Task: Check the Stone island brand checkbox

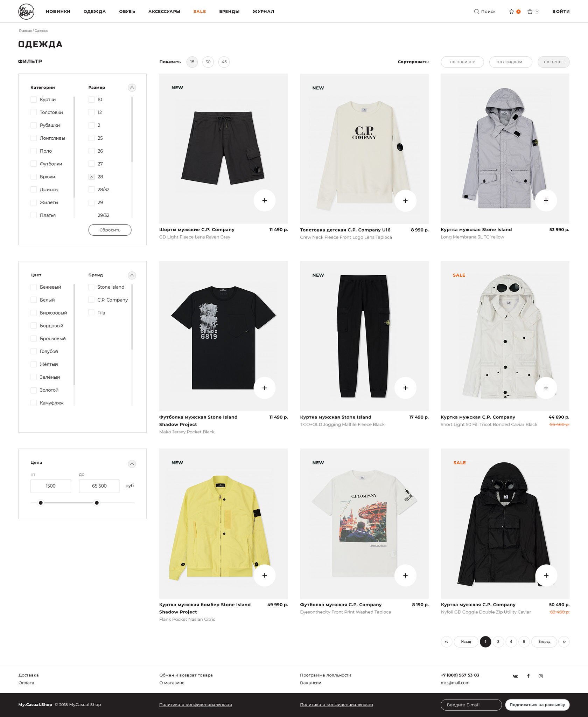Action: point(91,287)
